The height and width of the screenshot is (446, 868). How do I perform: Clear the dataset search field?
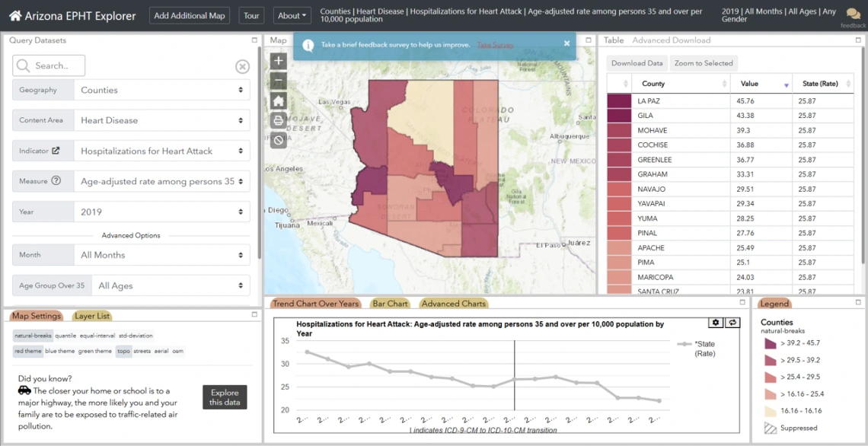(x=242, y=66)
